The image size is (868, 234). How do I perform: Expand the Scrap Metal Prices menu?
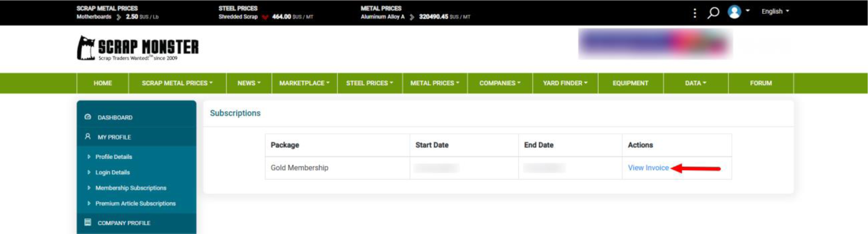point(177,83)
